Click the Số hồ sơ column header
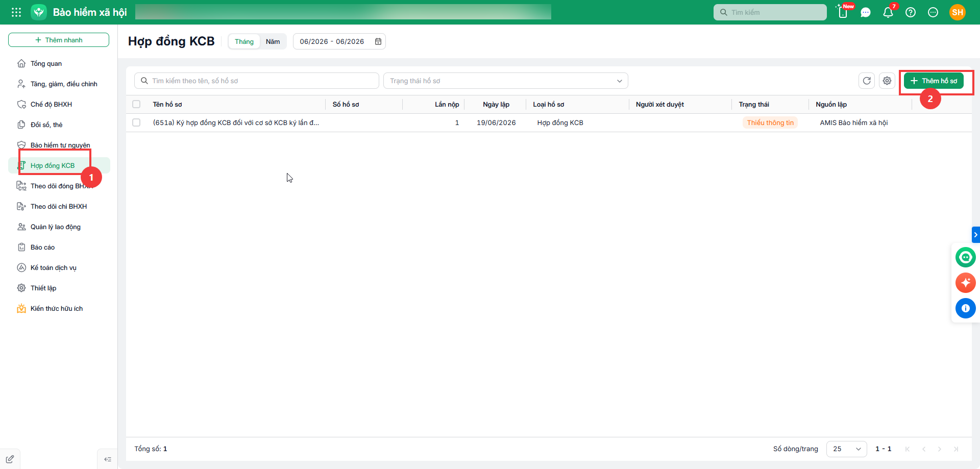Viewport: 980px width, 469px height. click(346, 104)
